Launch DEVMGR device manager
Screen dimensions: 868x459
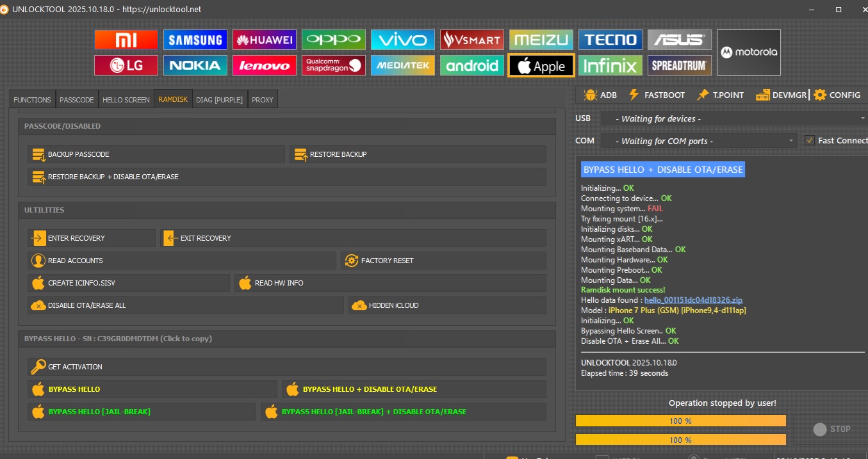point(781,95)
